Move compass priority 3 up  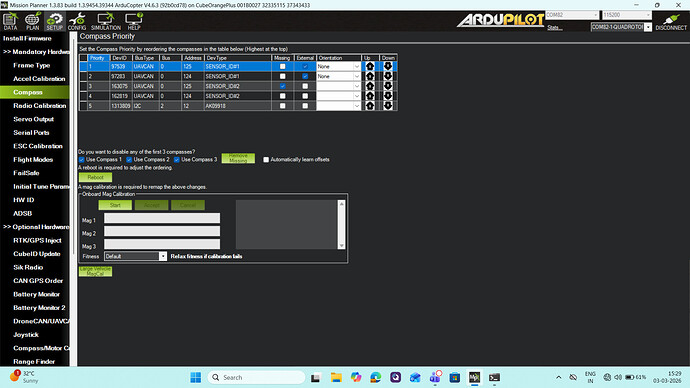(x=370, y=86)
